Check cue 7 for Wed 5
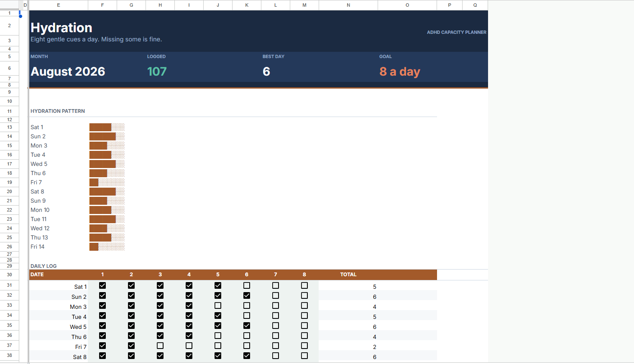634x364 pixels. click(276, 326)
